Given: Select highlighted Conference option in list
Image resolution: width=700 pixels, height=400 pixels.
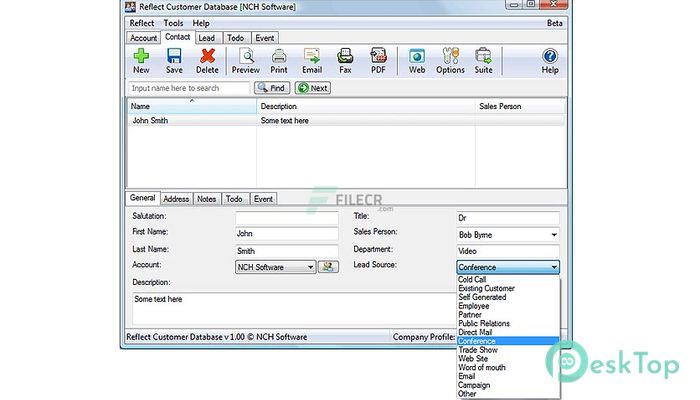Looking at the screenshot, I should point(508,341).
